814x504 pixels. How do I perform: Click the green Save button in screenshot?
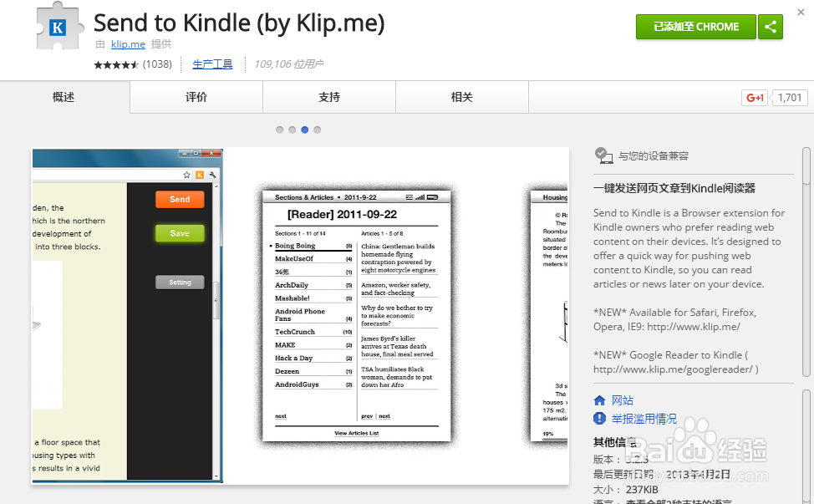pos(180,233)
